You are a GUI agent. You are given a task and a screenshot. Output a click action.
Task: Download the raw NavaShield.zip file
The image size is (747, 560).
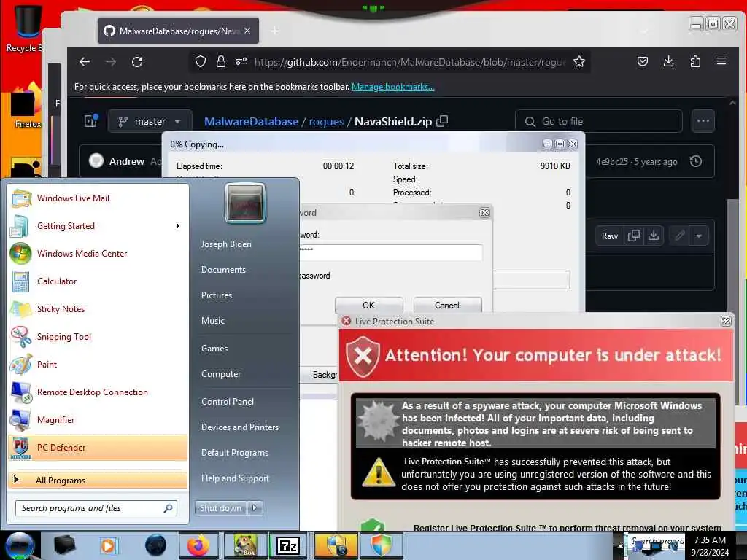pyautogui.click(x=654, y=236)
